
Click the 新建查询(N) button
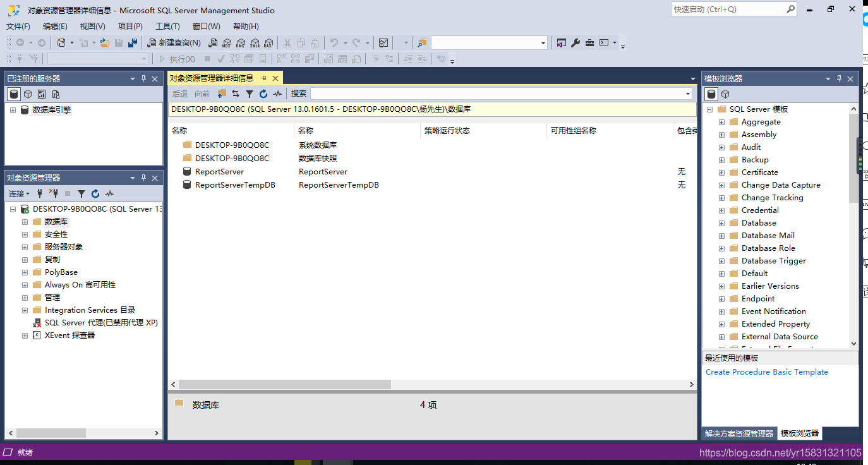[x=174, y=43]
